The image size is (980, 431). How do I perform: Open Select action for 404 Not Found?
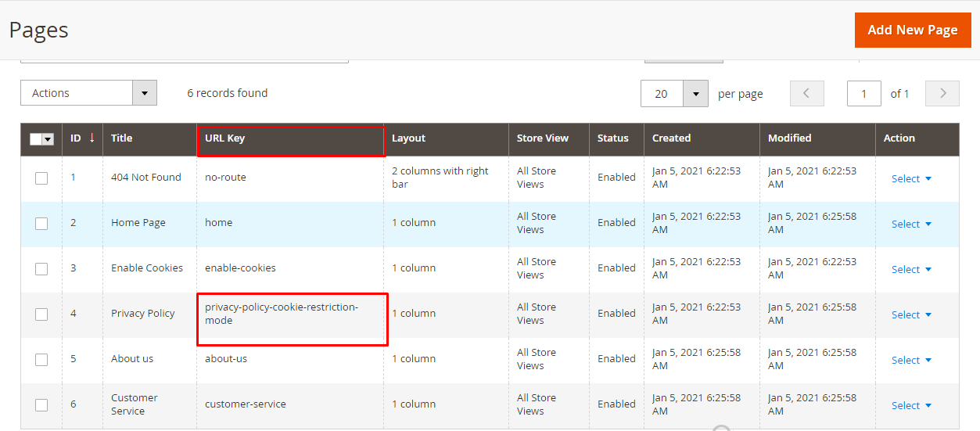click(911, 179)
